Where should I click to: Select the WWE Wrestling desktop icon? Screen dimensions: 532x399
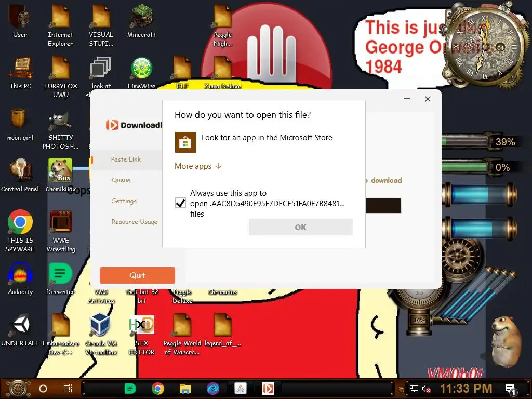coord(61,231)
